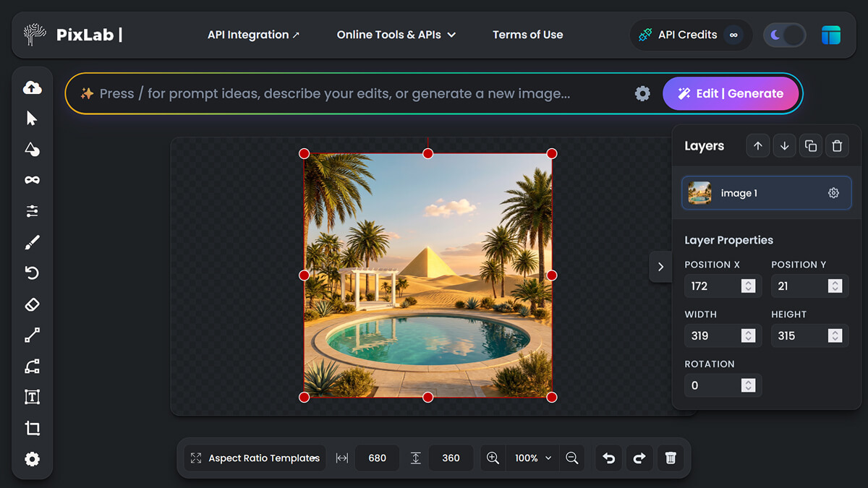The height and width of the screenshot is (488, 868).
Task: Expand the 100% zoom level dropdown
Action: click(x=532, y=458)
